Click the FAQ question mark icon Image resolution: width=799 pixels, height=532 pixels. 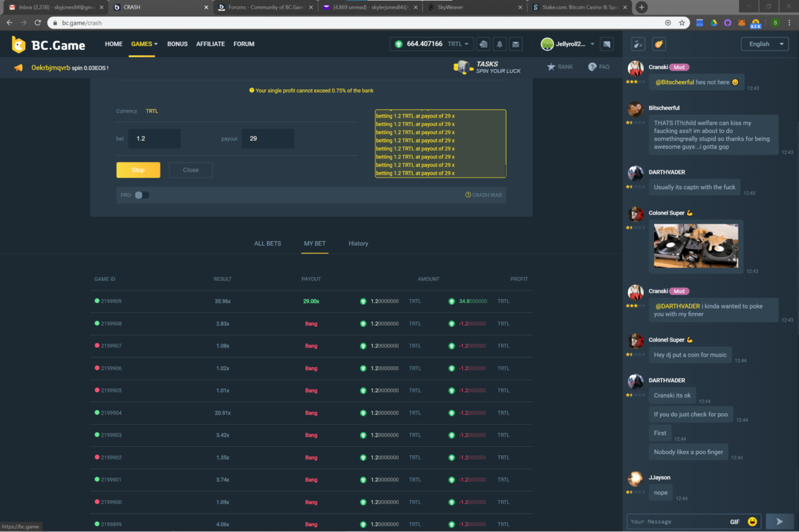(592, 67)
